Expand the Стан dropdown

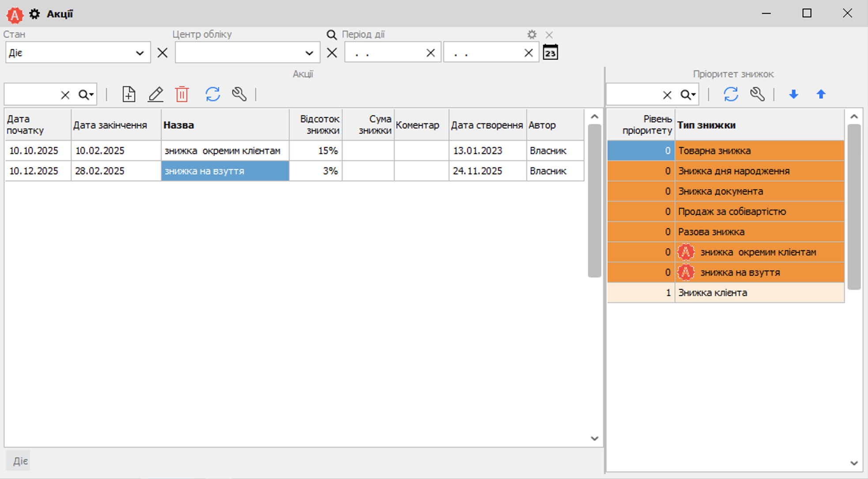click(140, 53)
